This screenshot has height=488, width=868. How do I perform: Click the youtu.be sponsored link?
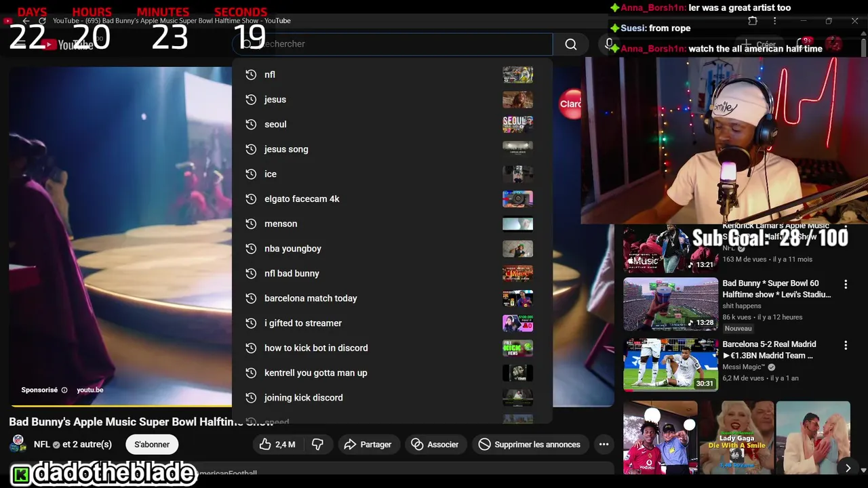click(90, 390)
